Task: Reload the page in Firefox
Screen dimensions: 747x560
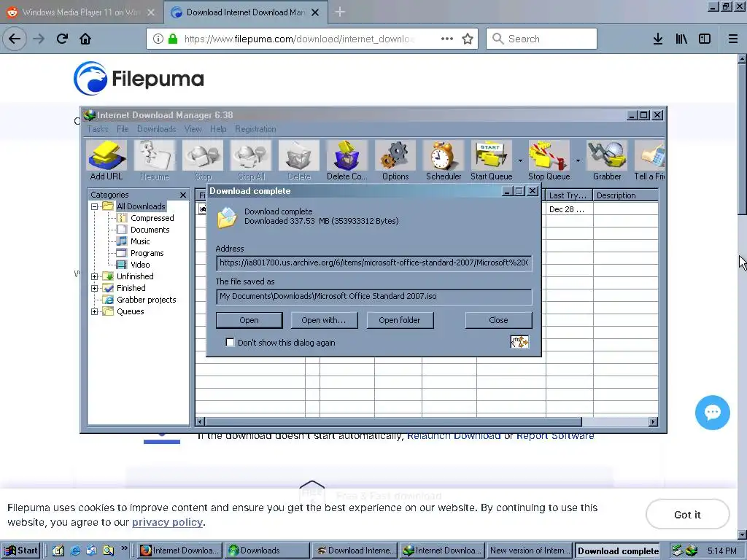Action: click(x=62, y=39)
